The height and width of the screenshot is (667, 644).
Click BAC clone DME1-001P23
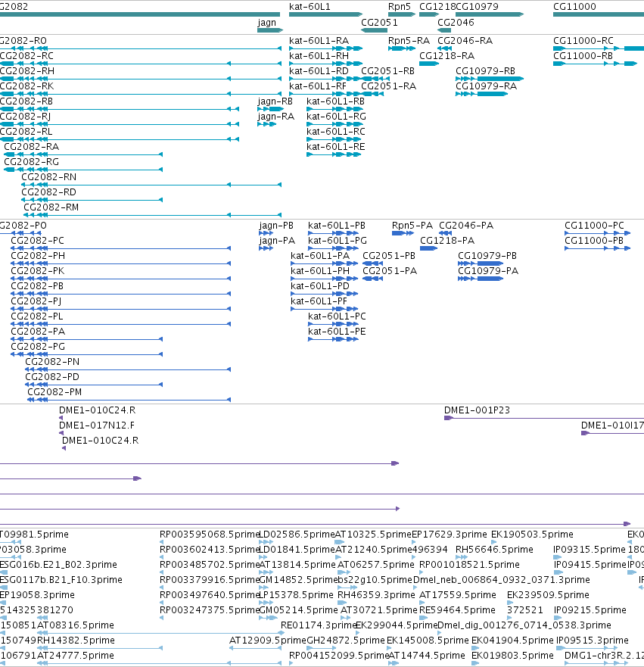(477, 410)
